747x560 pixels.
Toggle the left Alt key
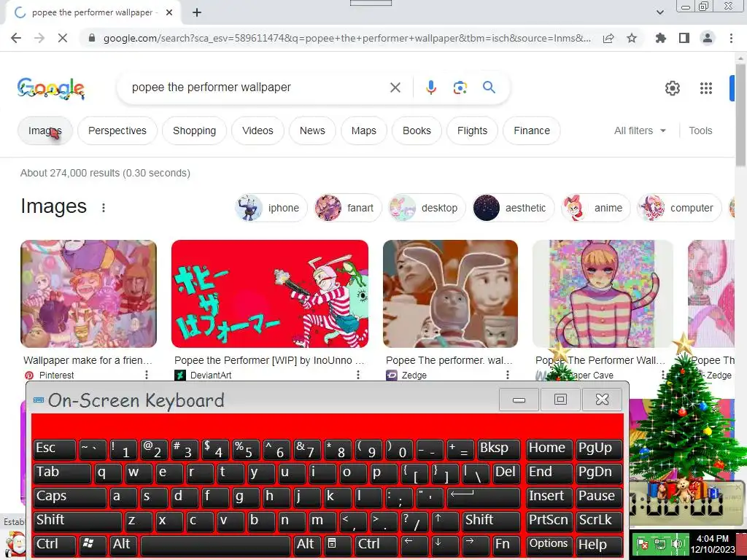pyautogui.click(x=123, y=544)
